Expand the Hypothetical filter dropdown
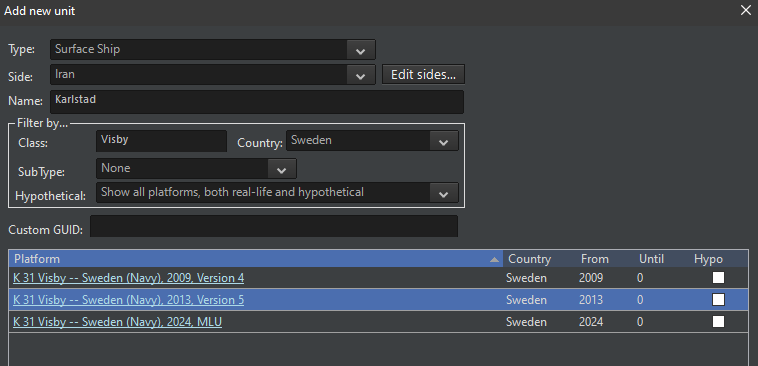The height and width of the screenshot is (366, 758). [277, 192]
